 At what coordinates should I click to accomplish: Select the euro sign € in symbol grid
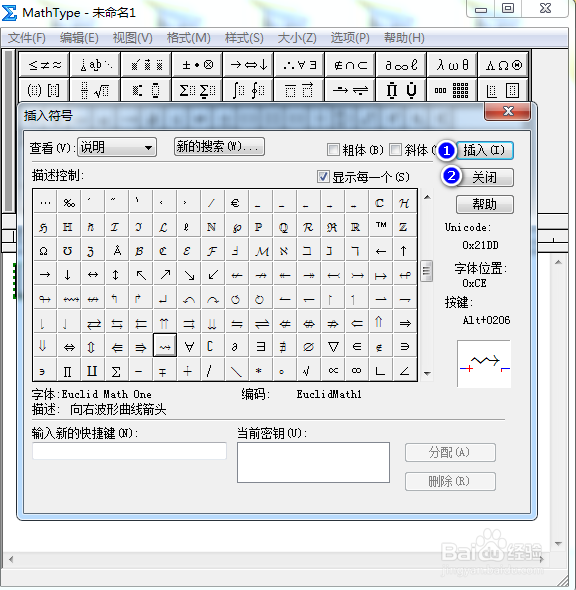(236, 203)
